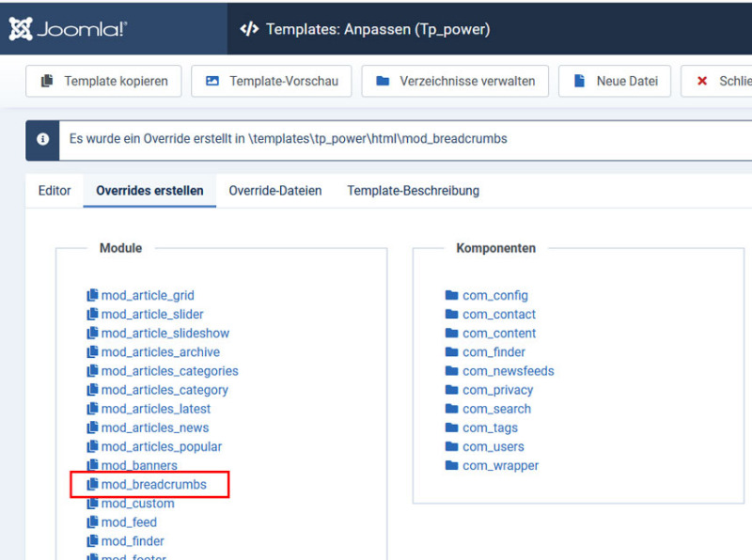Click the mod_articles_popular link
752x560 pixels.
(x=162, y=446)
